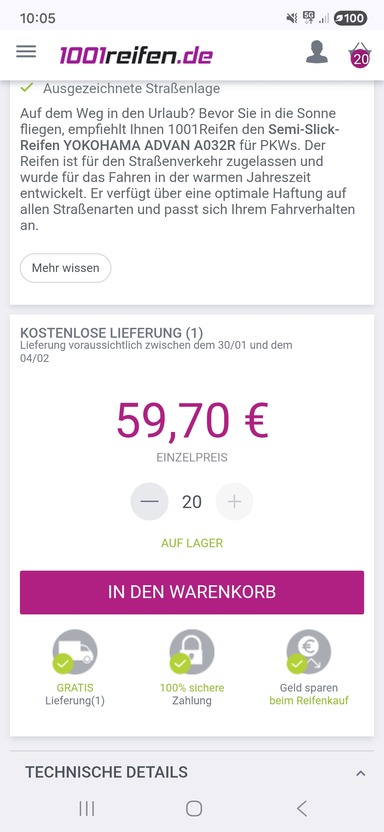Tap the free delivery truck icon
This screenshot has width=384, height=832.
[x=75, y=652]
